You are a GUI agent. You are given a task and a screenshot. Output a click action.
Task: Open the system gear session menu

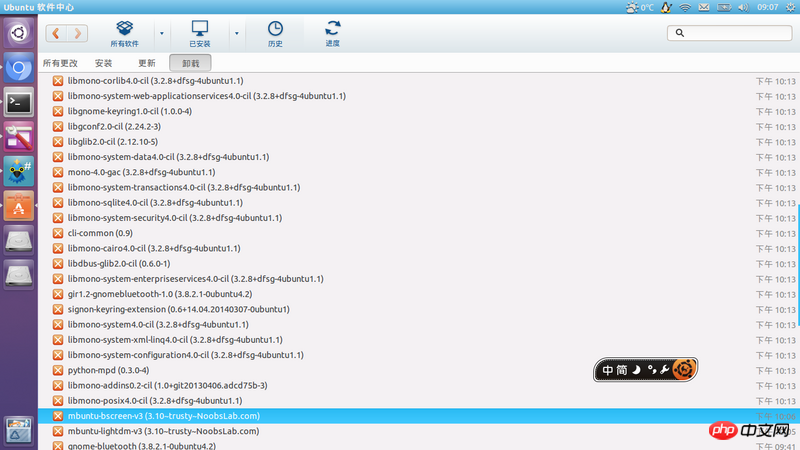(x=790, y=7)
